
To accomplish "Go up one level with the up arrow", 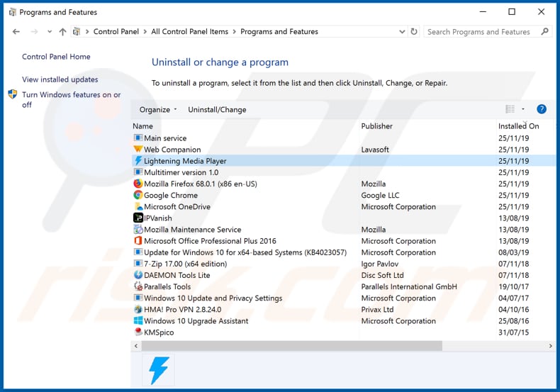I will click(x=62, y=32).
